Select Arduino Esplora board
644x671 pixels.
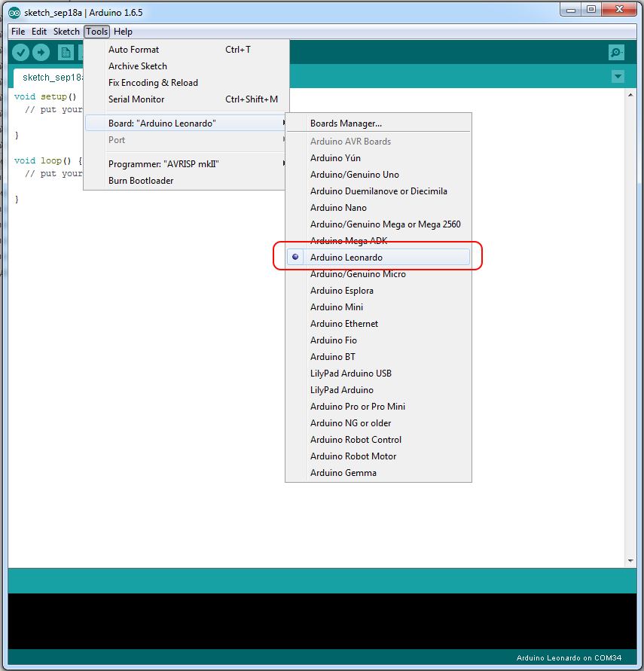378,291
